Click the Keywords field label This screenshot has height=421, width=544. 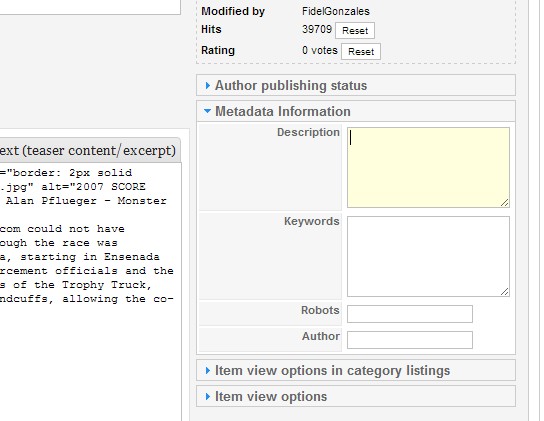tap(312, 221)
